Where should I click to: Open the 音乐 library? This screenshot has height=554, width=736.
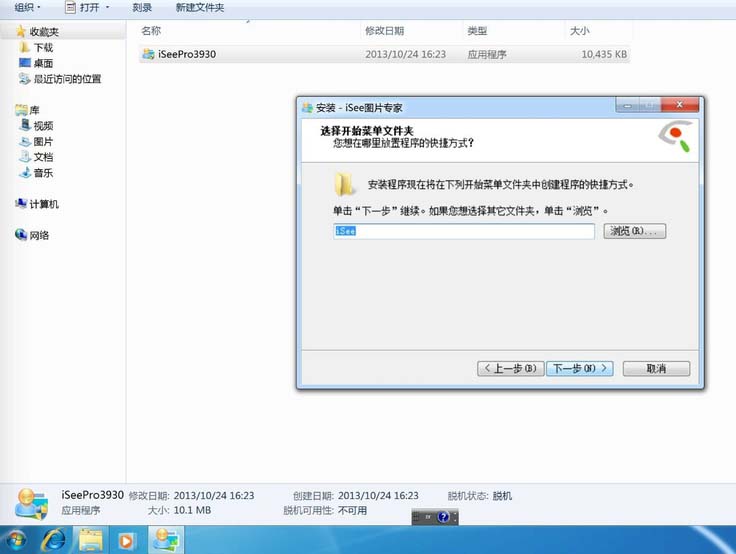43,173
